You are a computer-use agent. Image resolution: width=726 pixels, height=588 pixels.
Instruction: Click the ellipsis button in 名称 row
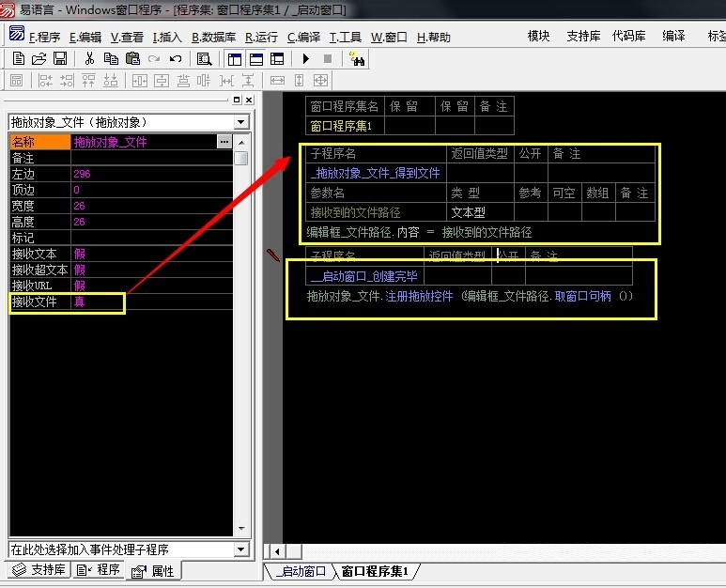224,142
